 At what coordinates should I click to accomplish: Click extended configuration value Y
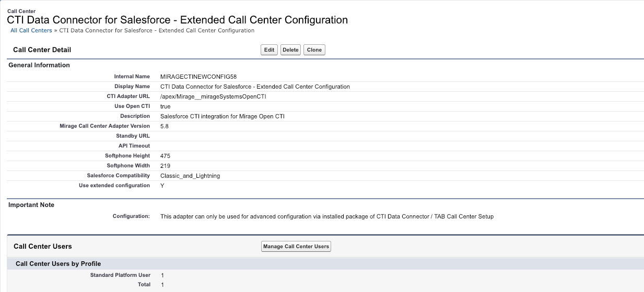point(162,186)
